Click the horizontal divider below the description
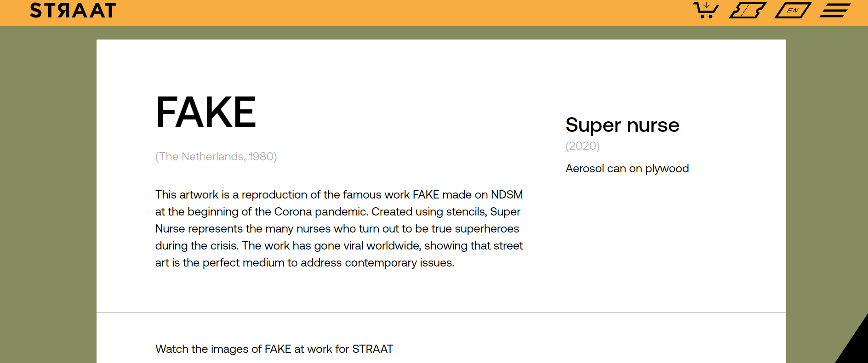Screen dimensions: 868x363 coord(441,312)
